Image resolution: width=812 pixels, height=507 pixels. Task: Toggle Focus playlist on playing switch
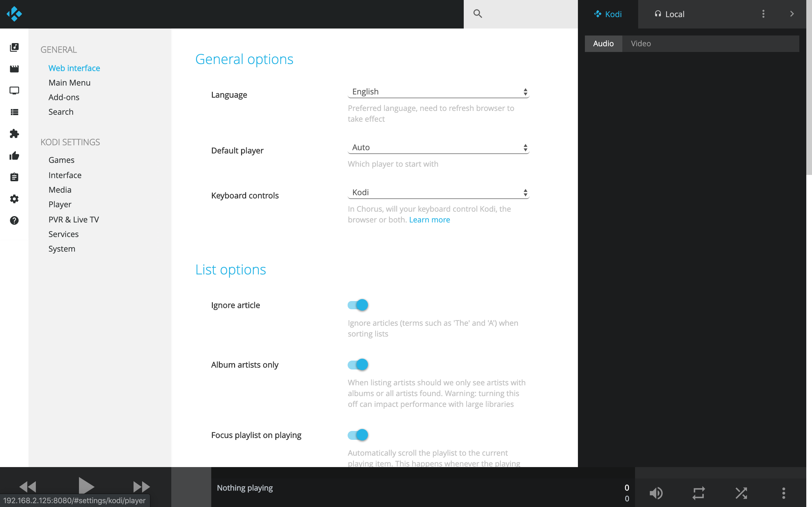358,435
